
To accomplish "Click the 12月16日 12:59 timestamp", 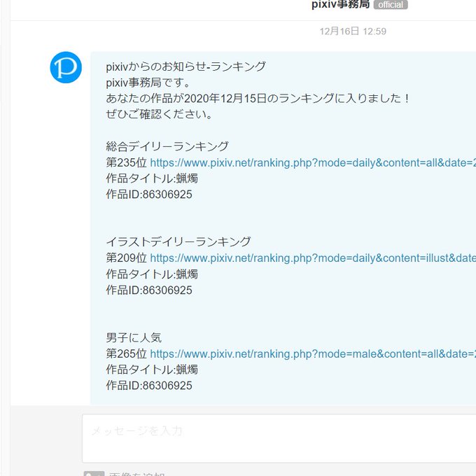I will tap(353, 31).
